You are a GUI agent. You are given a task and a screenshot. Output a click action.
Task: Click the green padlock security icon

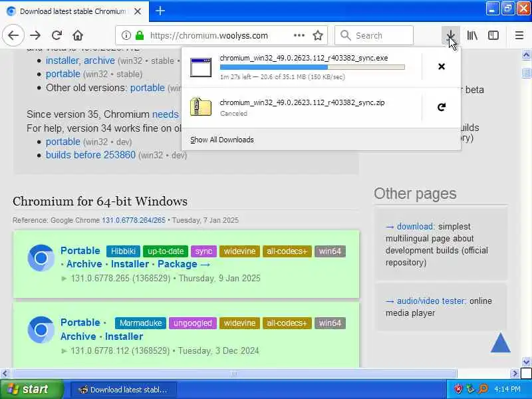click(x=140, y=35)
